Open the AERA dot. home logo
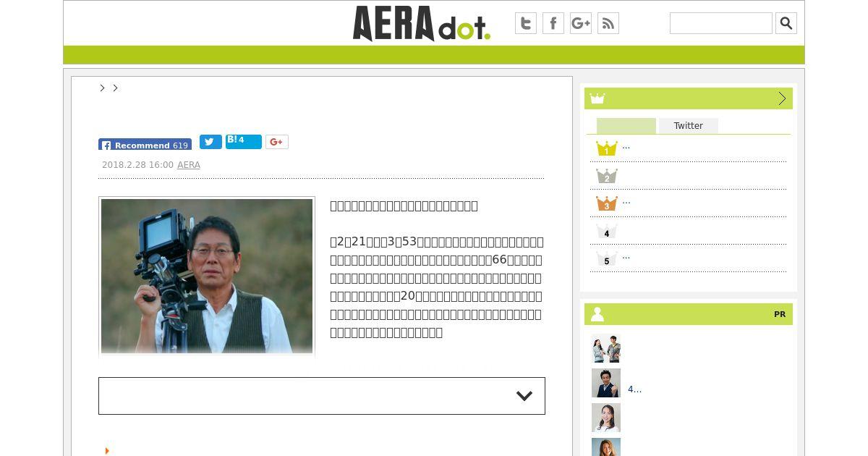This screenshot has height=456, width=868. (x=421, y=23)
